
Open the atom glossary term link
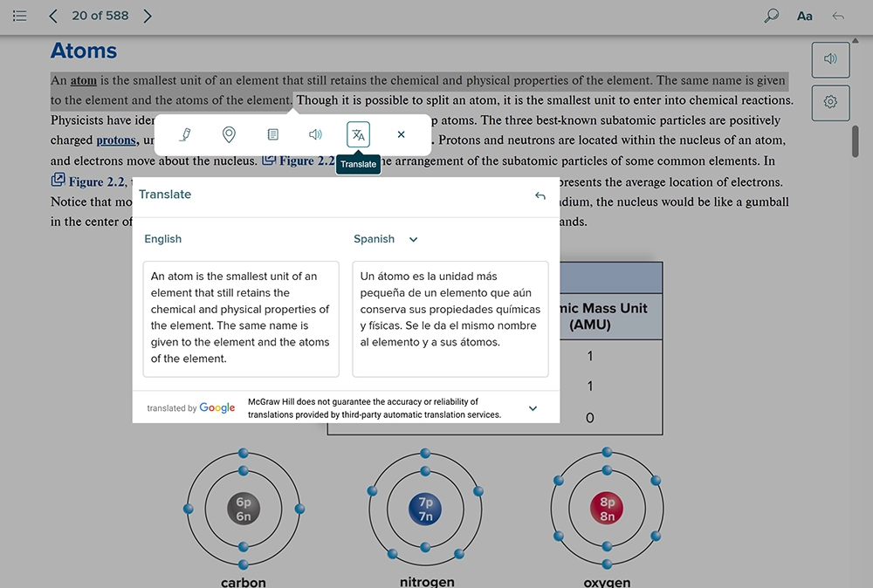click(84, 81)
